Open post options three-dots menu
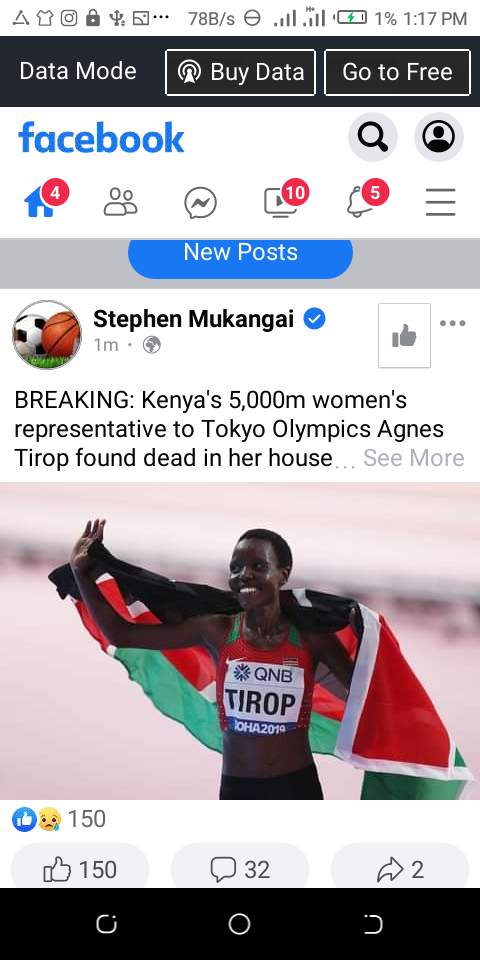This screenshot has width=480, height=960. point(452,323)
